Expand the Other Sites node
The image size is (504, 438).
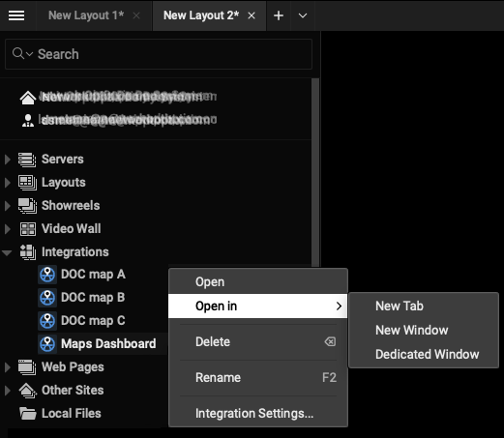(7, 391)
